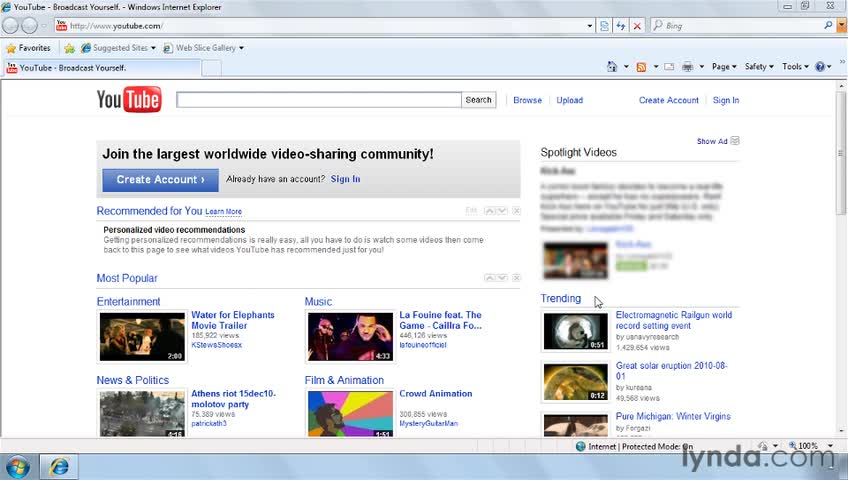Click in the YouTube search field
Screen dimensions: 848x480
pyautogui.click(x=319, y=100)
